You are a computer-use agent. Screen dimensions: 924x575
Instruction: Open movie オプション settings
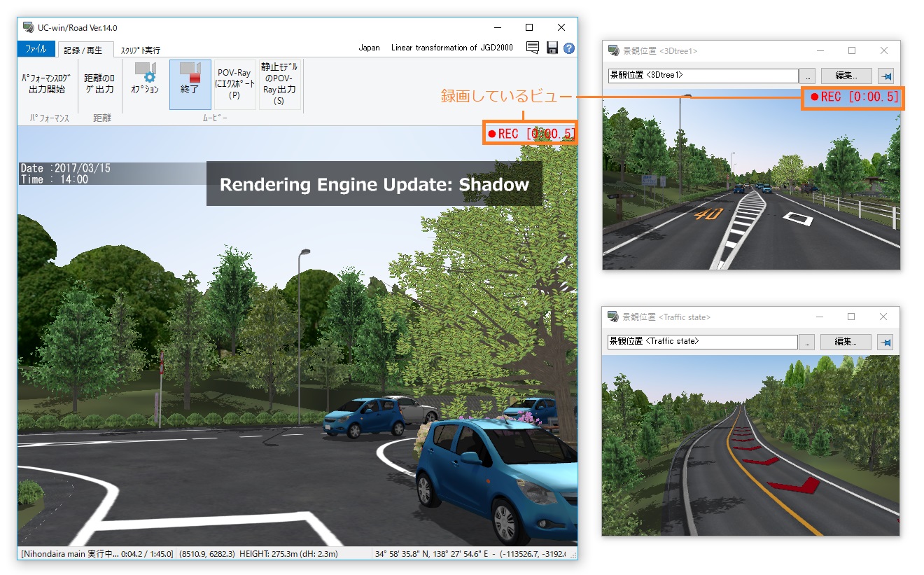pos(145,78)
